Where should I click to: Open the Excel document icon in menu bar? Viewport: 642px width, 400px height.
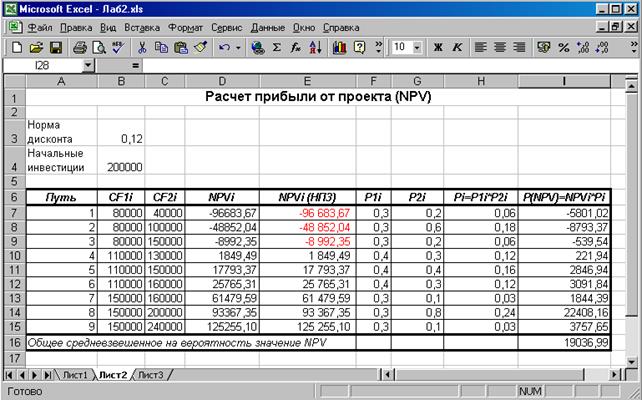click(x=15, y=27)
